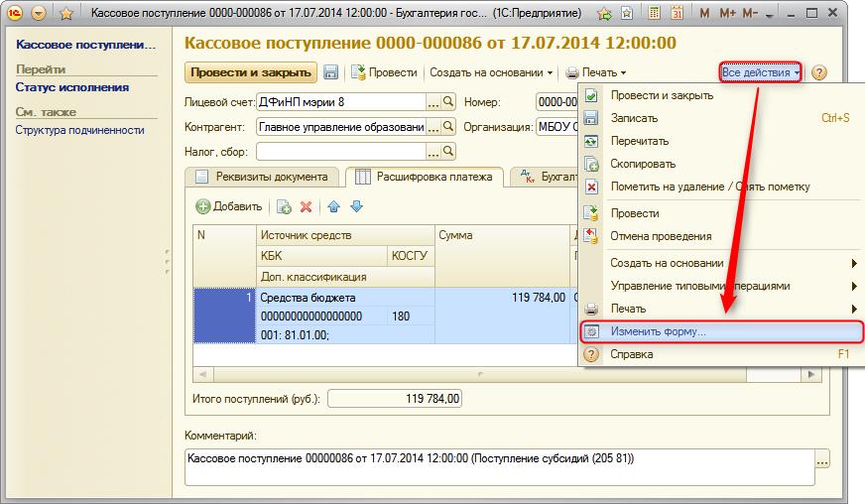Screen dimensions: 865x504
Task: Click the save diskette icon in toolbar
Action: pyautogui.click(x=330, y=72)
